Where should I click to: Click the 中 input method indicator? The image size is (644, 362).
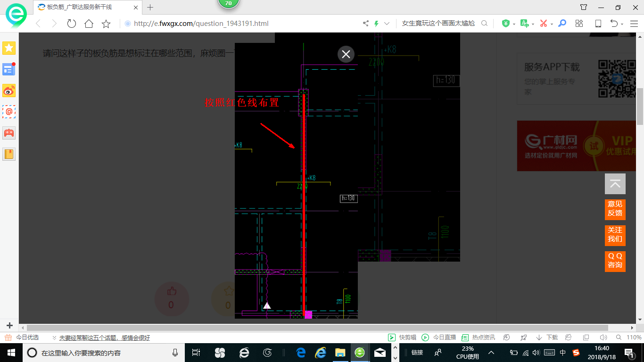(563, 352)
